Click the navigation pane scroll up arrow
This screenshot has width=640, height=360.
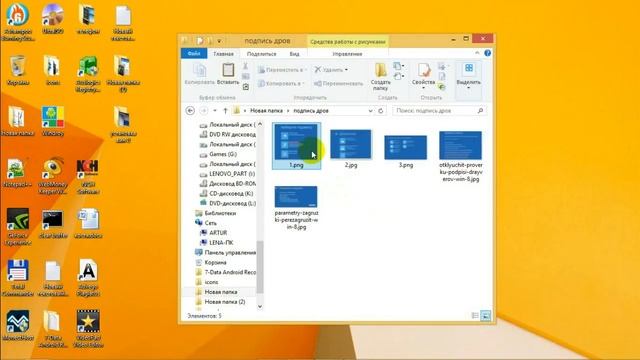click(260, 124)
